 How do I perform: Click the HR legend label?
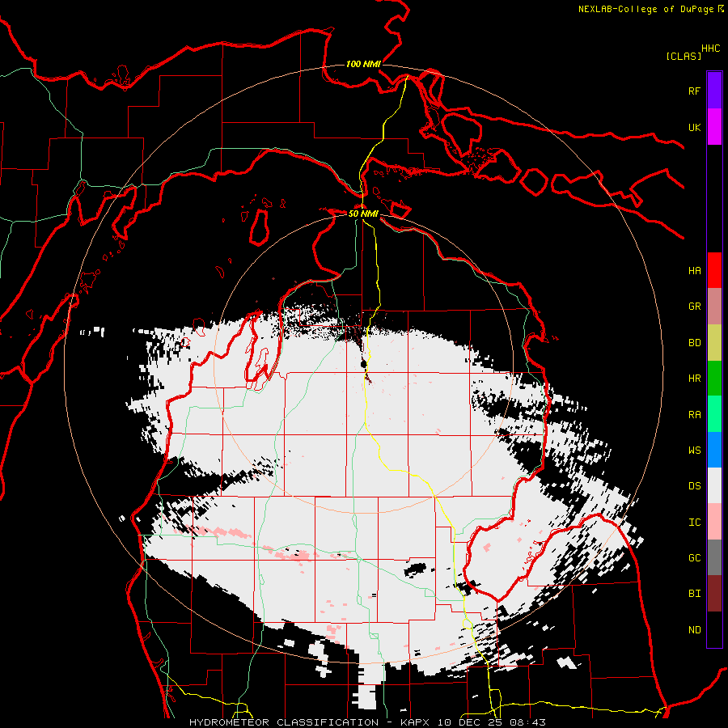tap(694, 379)
